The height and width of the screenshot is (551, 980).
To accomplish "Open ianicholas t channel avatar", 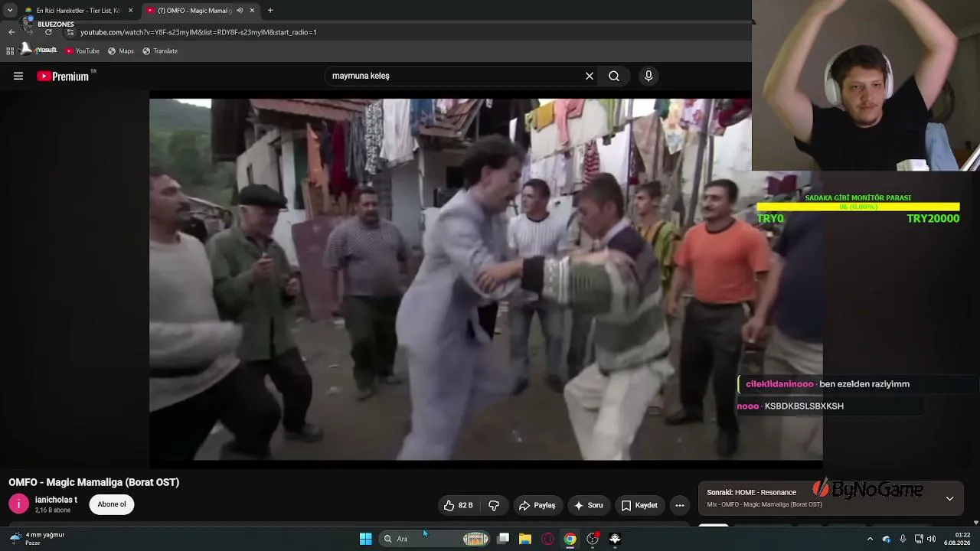I will point(18,504).
